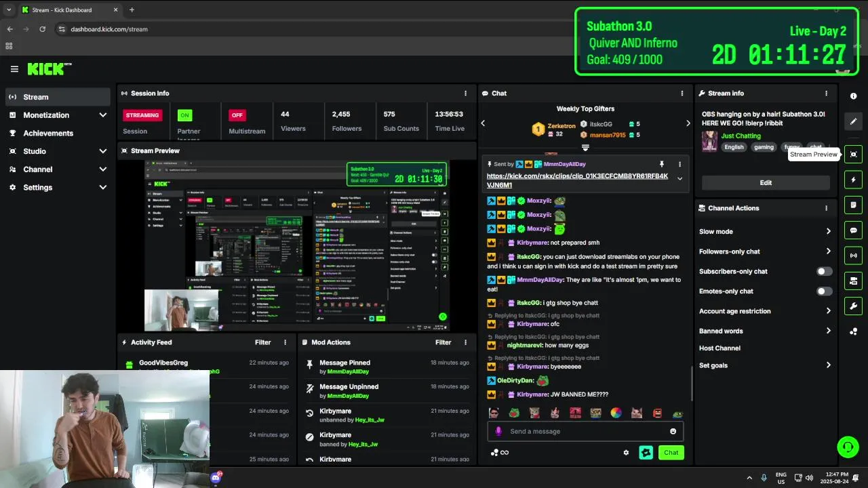
Task: Click the Just Chatting category link
Action: [x=741, y=136]
